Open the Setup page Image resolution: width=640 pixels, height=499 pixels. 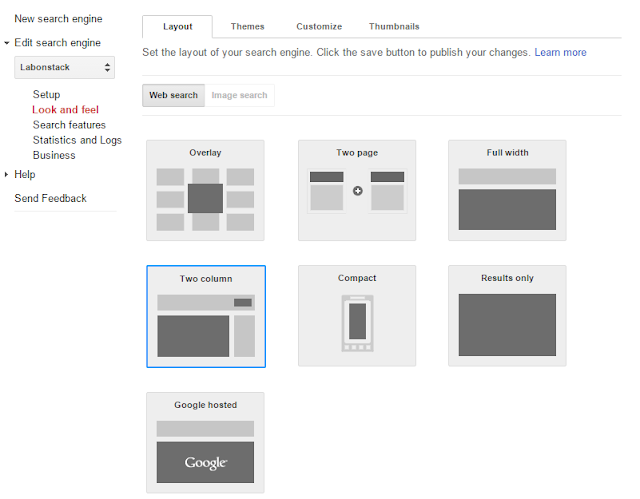[x=47, y=94]
